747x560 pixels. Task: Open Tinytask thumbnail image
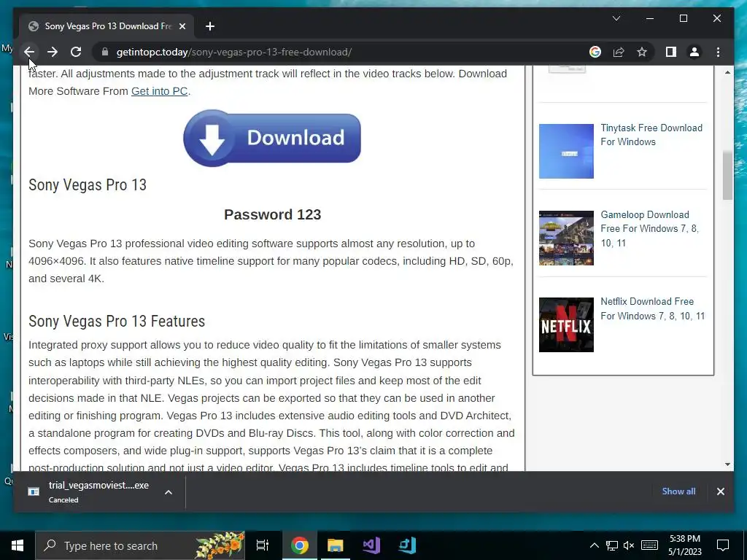(x=566, y=151)
